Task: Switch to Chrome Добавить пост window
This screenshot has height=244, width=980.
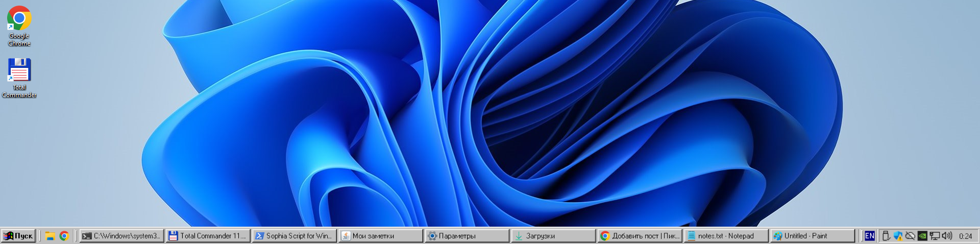Action: tap(639, 236)
